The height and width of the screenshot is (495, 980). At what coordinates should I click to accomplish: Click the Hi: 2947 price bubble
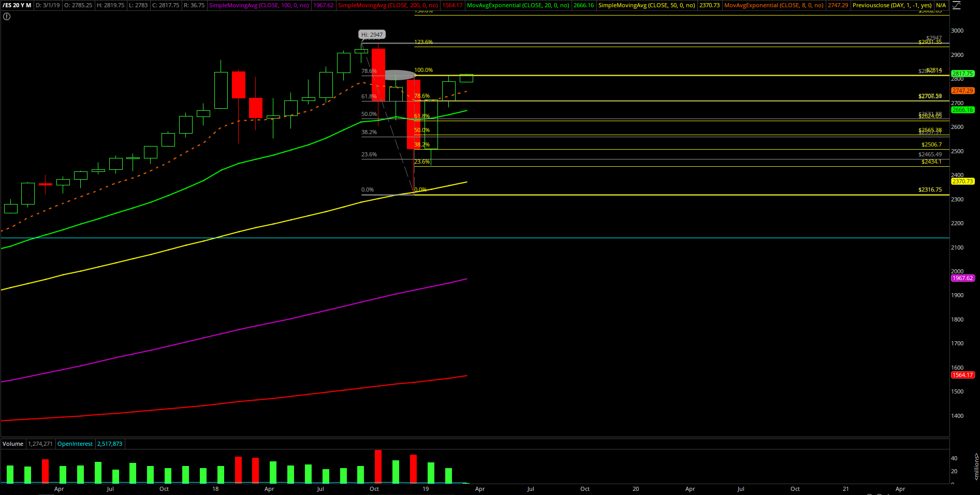click(372, 35)
